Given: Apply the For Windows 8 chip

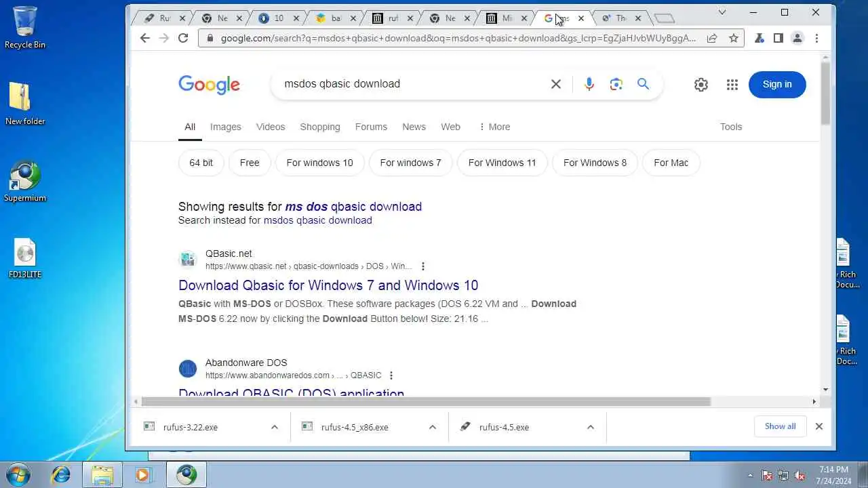Looking at the screenshot, I should click(x=595, y=163).
